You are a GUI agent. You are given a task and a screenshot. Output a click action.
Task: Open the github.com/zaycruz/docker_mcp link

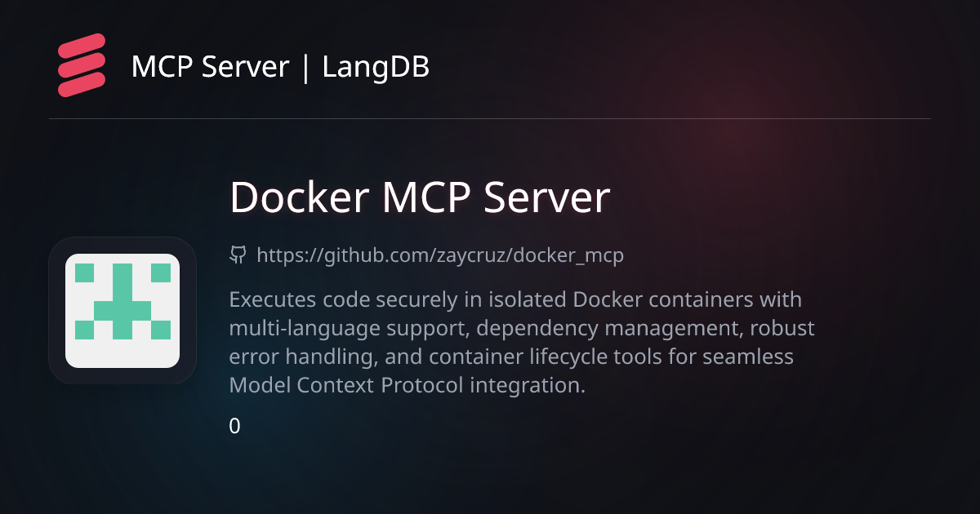[x=440, y=255]
